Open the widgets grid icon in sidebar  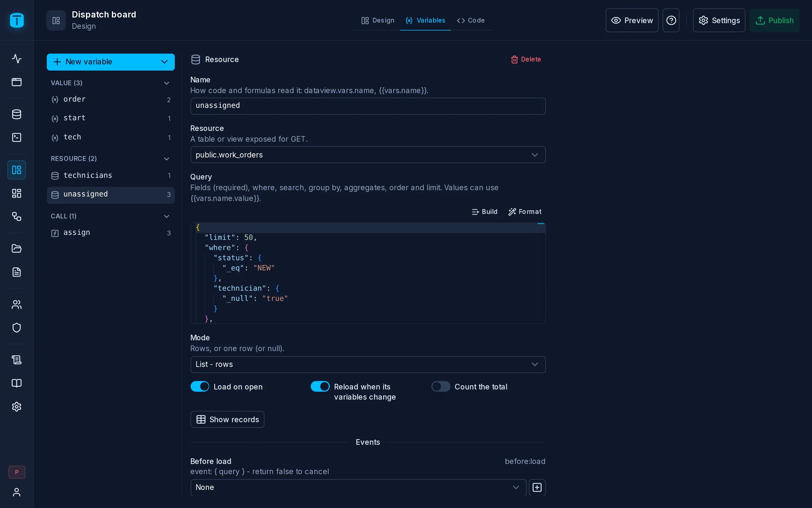(x=16, y=193)
